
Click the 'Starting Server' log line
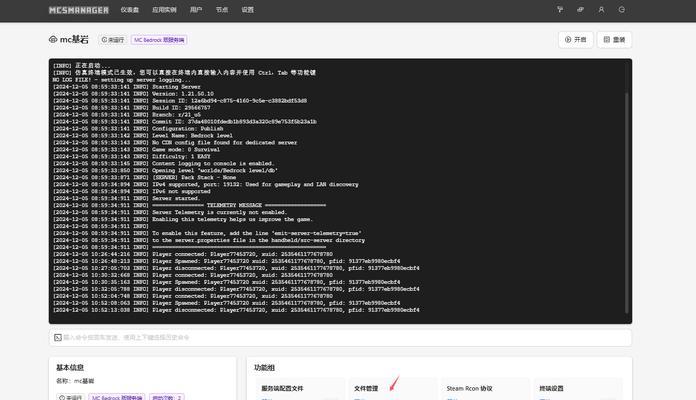tap(127, 87)
